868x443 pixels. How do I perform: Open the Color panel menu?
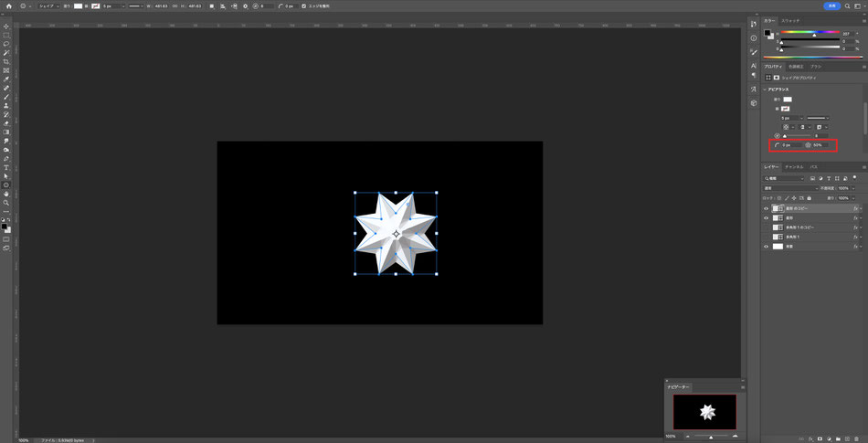[x=863, y=20]
